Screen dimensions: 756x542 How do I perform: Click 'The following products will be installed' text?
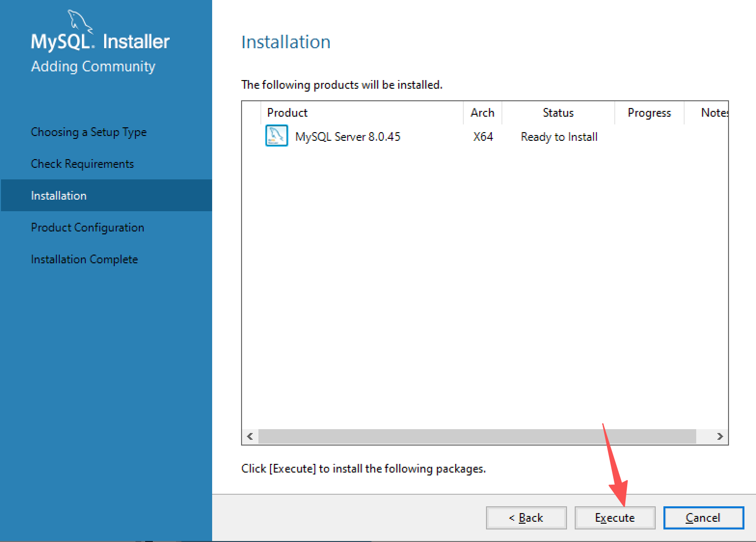click(342, 85)
